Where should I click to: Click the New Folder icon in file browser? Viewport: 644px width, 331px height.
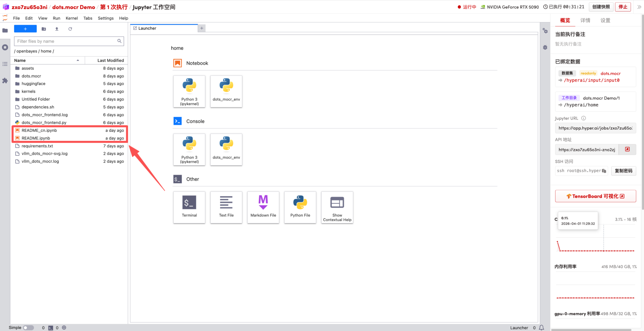(x=44, y=29)
